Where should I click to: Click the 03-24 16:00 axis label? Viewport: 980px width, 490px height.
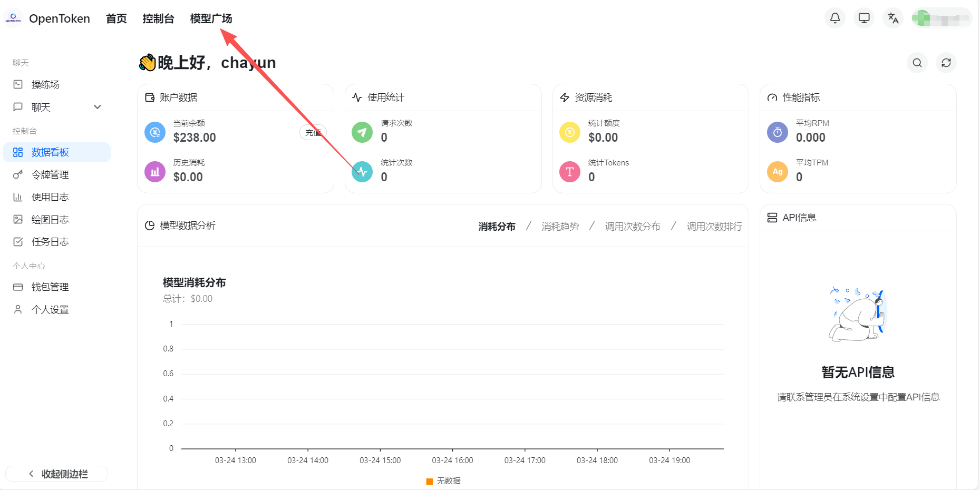pos(452,460)
